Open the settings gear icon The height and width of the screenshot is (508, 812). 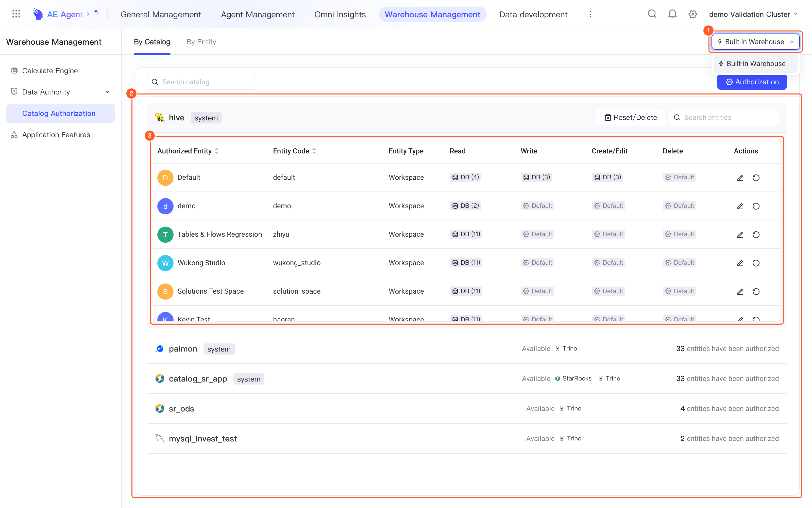[x=692, y=14]
